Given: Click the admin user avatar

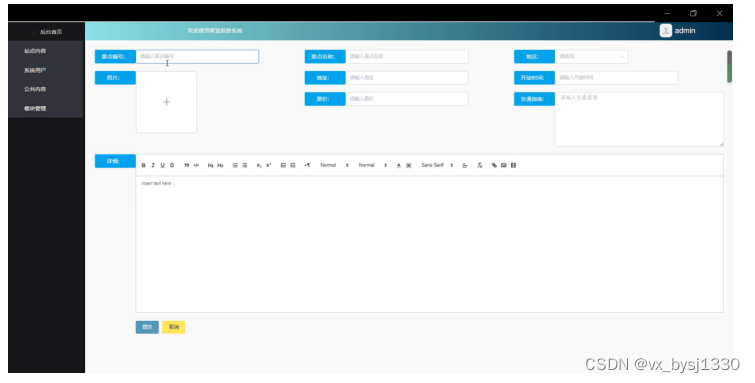Looking at the screenshot, I should tap(665, 30).
